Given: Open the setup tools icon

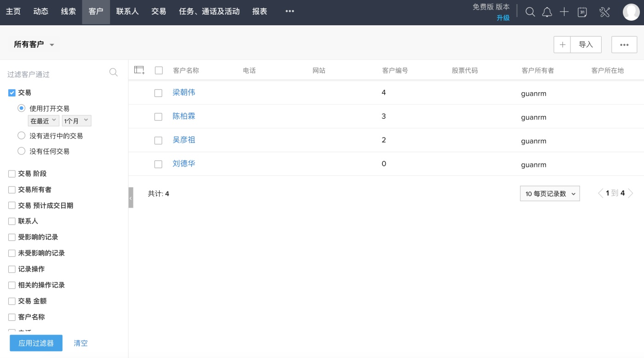Looking at the screenshot, I should (604, 12).
